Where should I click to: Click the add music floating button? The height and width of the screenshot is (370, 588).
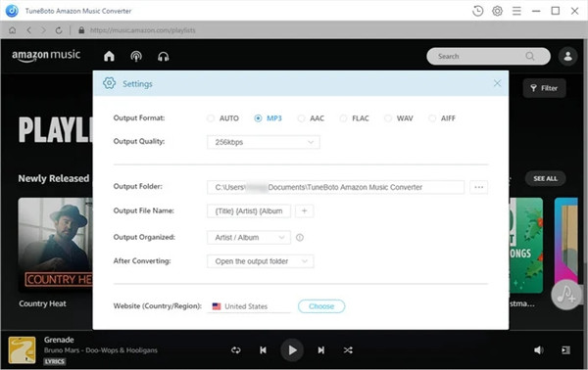[565, 295]
